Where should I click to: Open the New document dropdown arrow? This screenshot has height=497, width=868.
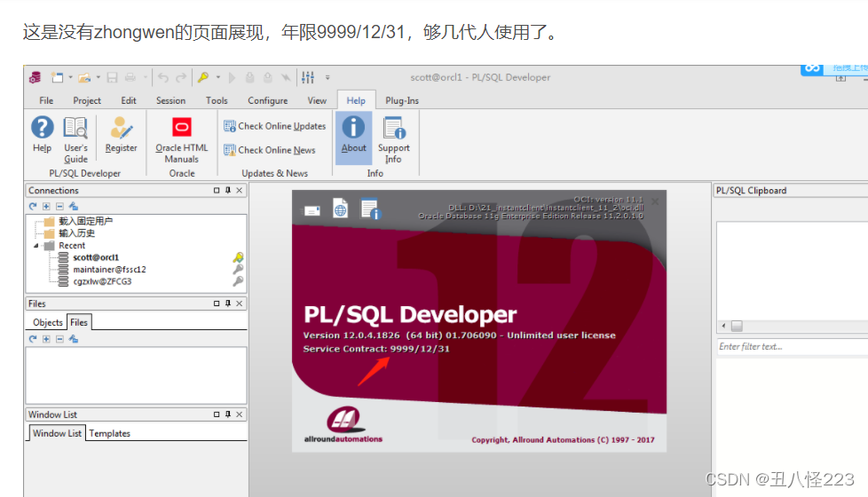[x=70, y=77]
